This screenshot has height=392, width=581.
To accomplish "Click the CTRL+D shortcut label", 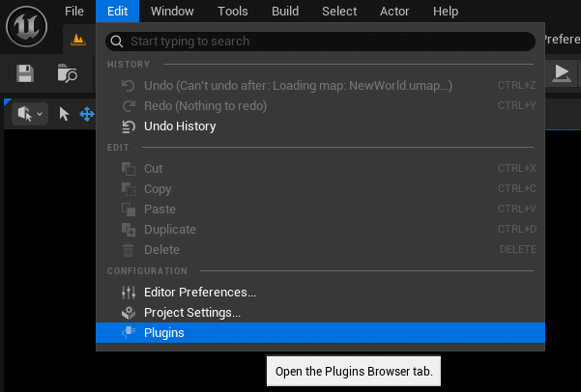I will (x=517, y=230).
